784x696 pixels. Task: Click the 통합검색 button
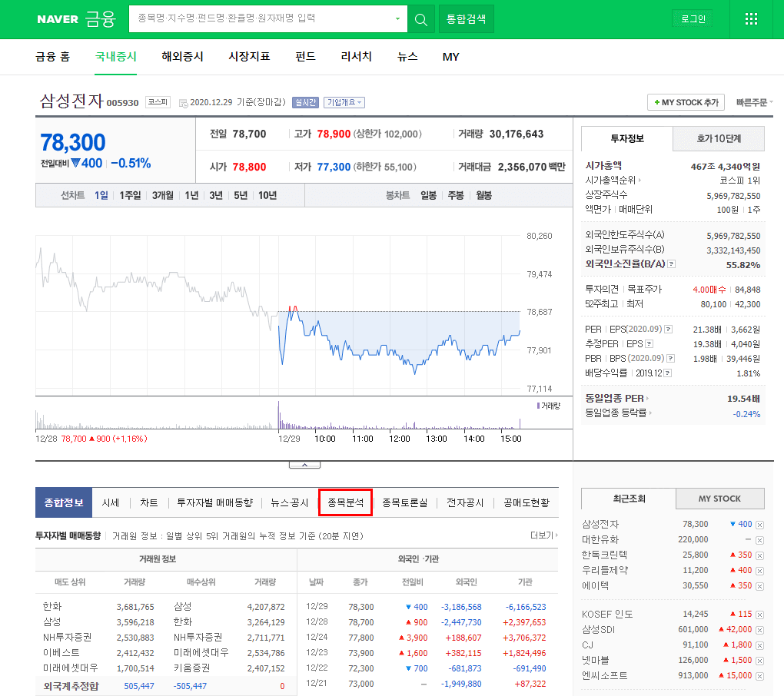click(466, 19)
